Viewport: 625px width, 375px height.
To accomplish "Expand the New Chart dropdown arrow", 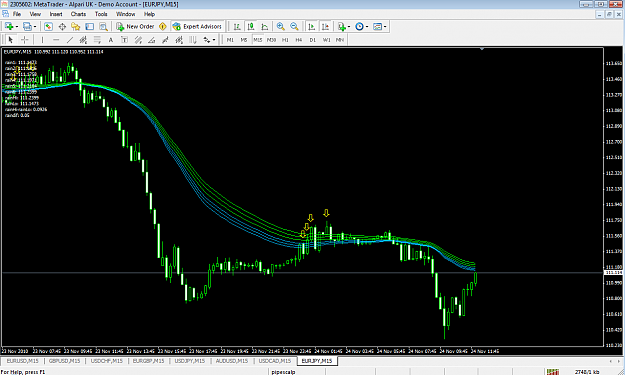I will [16, 27].
